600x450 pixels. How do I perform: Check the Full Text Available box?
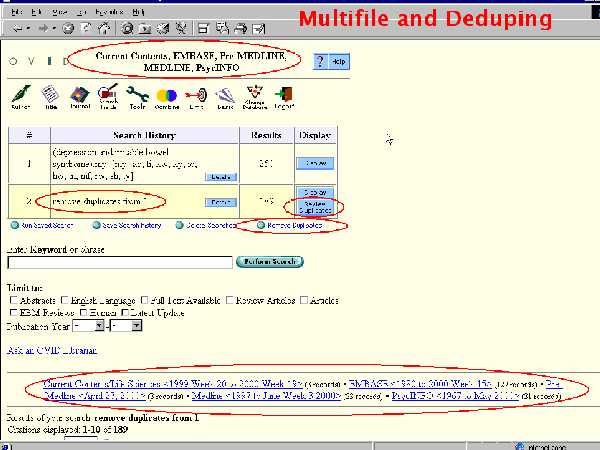tap(145, 300)
